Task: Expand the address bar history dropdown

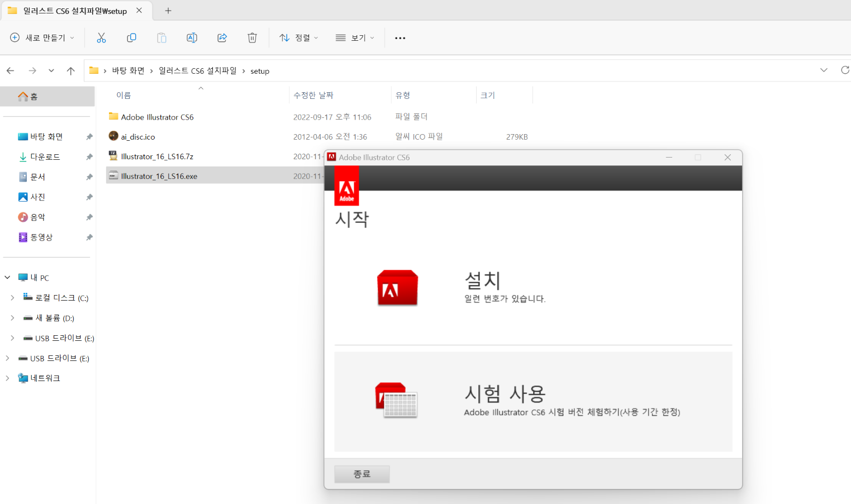Action: (x=824, y=70)
